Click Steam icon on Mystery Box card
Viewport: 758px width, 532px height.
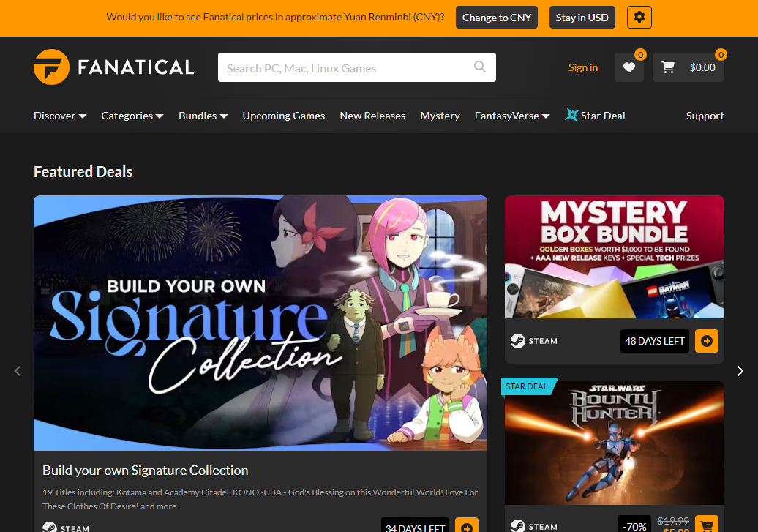click(x=518, y=341)
